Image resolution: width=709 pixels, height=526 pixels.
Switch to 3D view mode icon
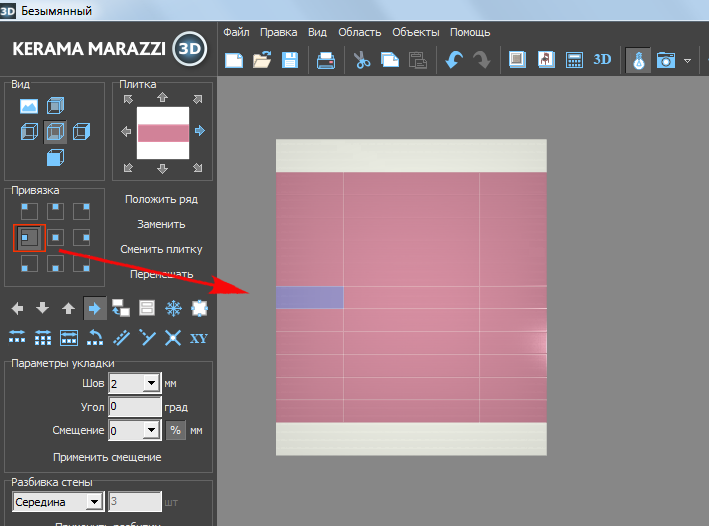coord(602,59)
